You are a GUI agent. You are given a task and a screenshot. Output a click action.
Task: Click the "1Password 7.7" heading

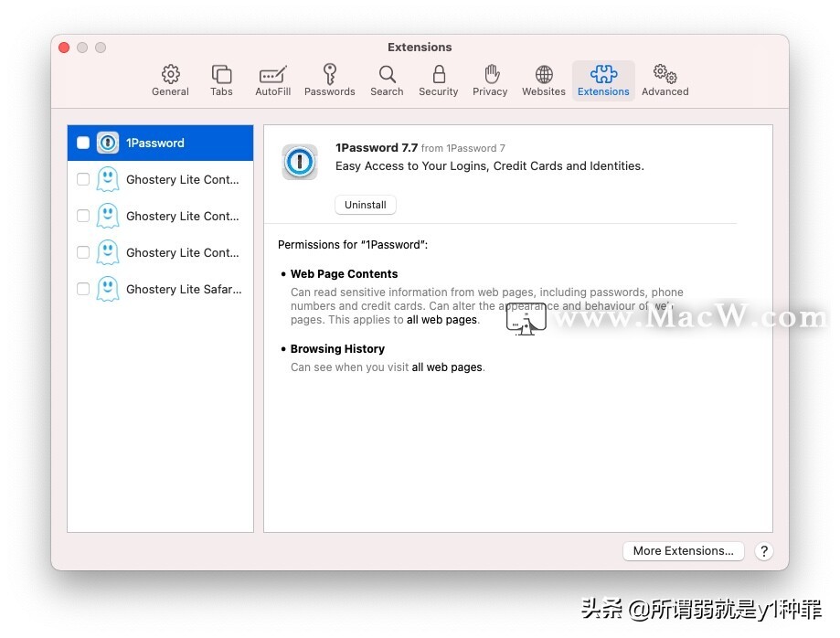376,147
